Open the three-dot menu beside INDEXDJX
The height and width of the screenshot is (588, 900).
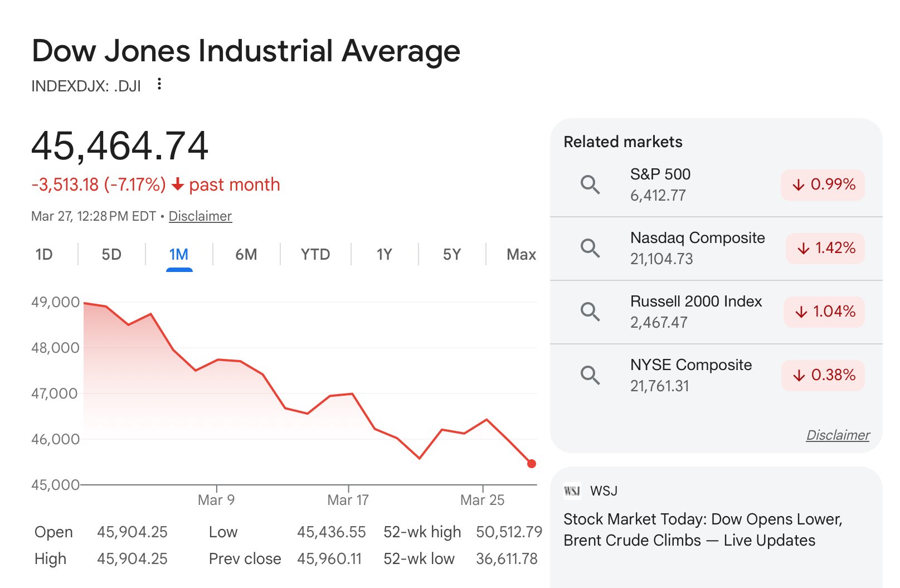[159, 84]
